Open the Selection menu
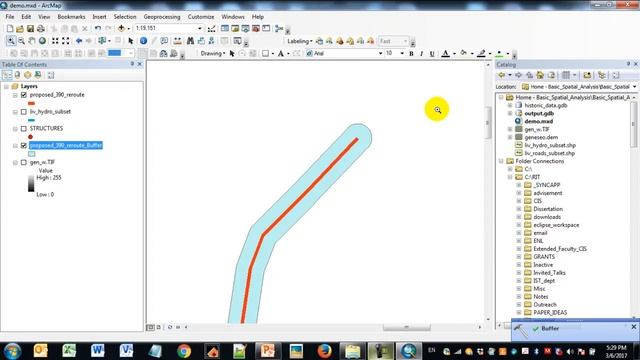The width and height of the screenshot is (640, 360). [125, 17]
